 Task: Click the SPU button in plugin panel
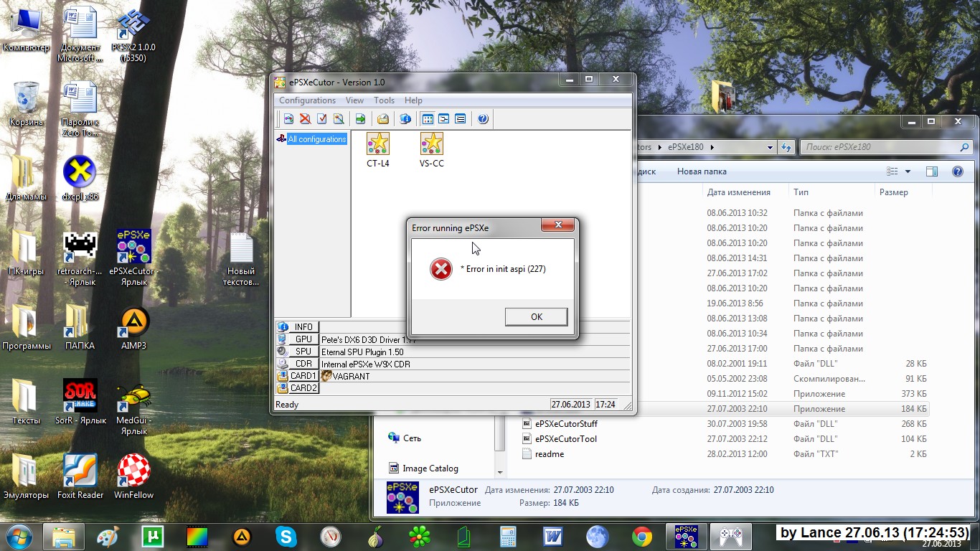point(298,352)
